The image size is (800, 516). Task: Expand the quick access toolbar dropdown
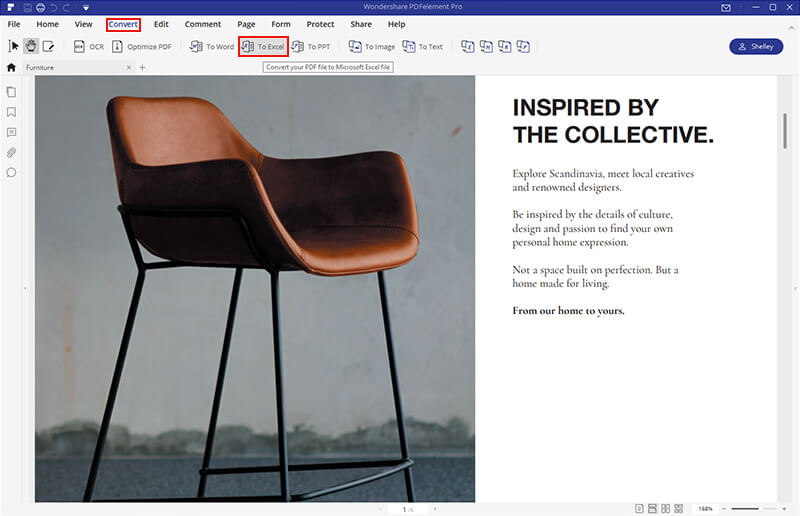[x=86, y=8]
